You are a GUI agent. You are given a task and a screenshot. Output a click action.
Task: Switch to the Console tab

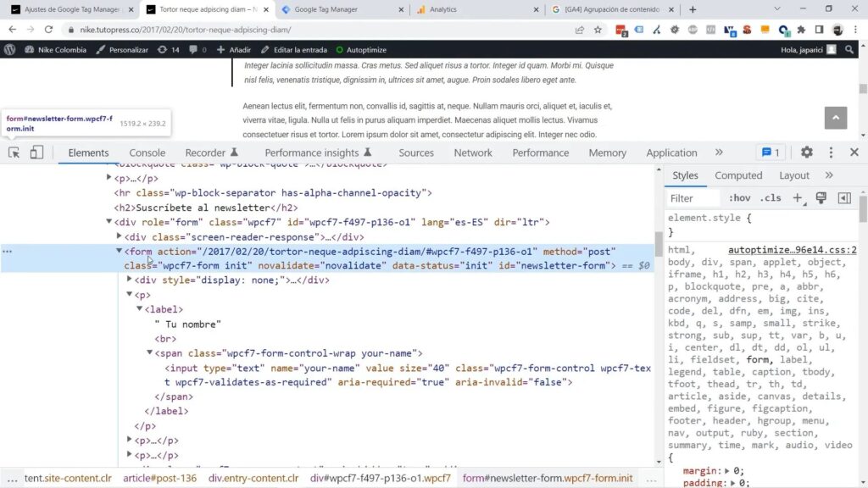pyautogui.click(x=147, y=152)
